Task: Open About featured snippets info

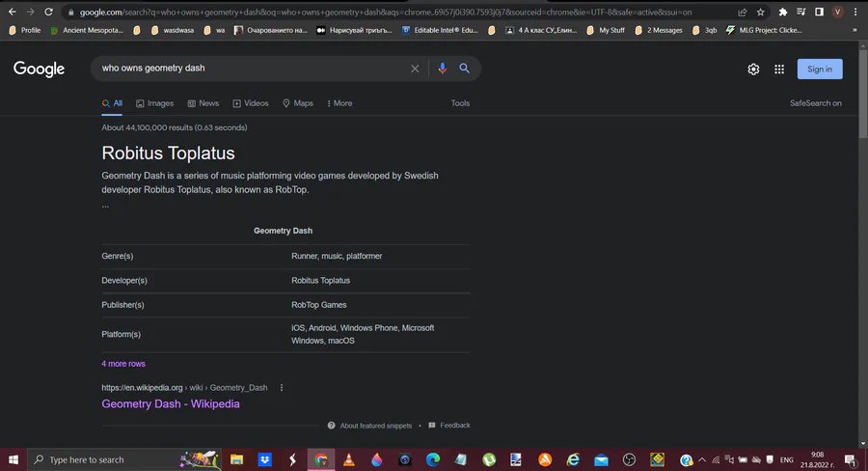Action: [x=369, y=426]
